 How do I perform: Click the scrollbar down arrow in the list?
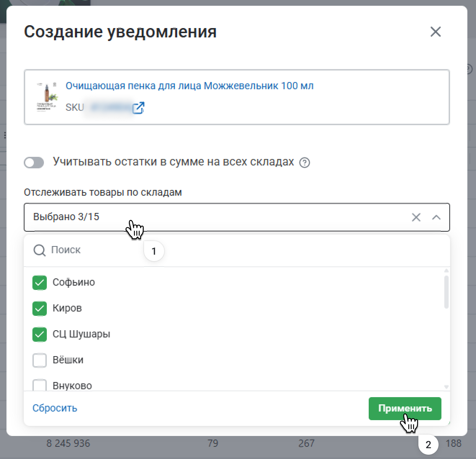446,387
